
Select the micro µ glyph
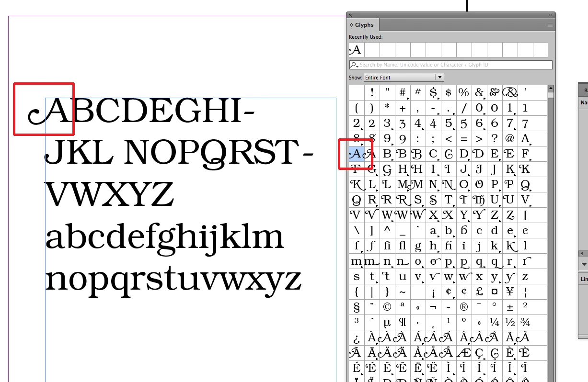click(x=387, y=323)
